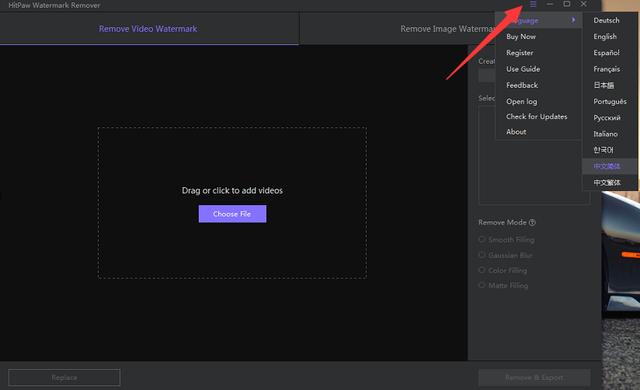The height and width of the screenshot is (390, 640).
Task: Click the Remove Mode help question icon
Action: click(x=532, y=222)
